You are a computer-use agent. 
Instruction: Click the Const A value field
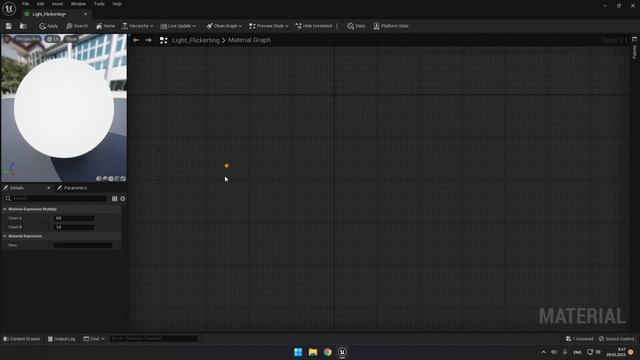click(74, 218)
